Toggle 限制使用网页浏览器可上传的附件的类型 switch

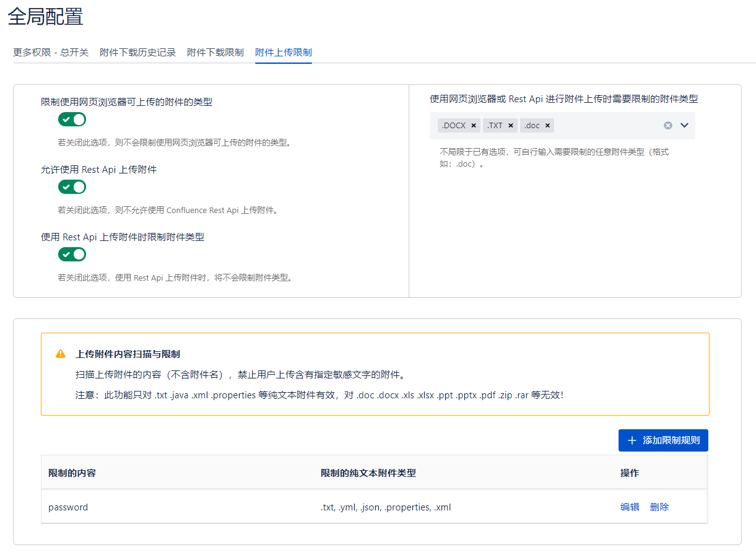pos(72,120)
